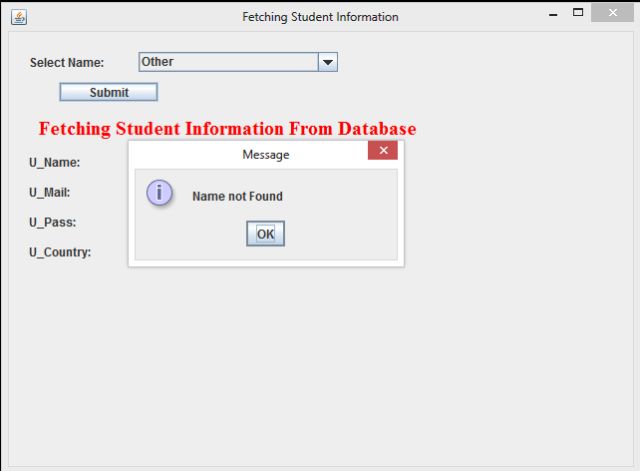Click the 'Message' dialog title

click(266, 155)
